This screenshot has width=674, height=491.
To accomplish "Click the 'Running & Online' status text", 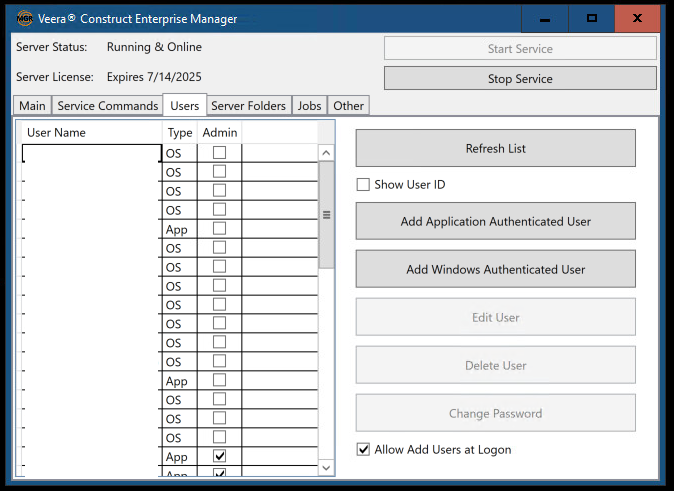I will click(x=154, y=47).
